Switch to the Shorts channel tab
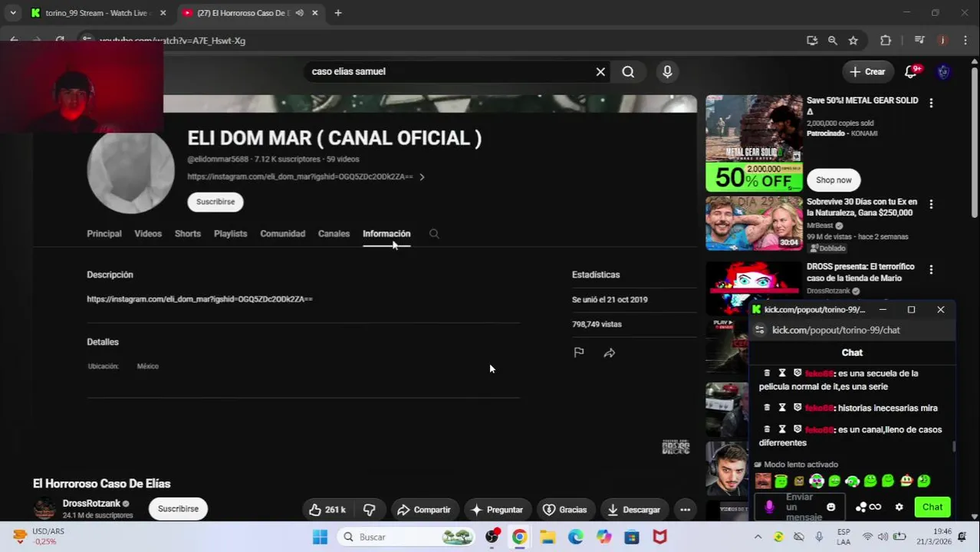The image size is (980, 552). coord(188,234)
